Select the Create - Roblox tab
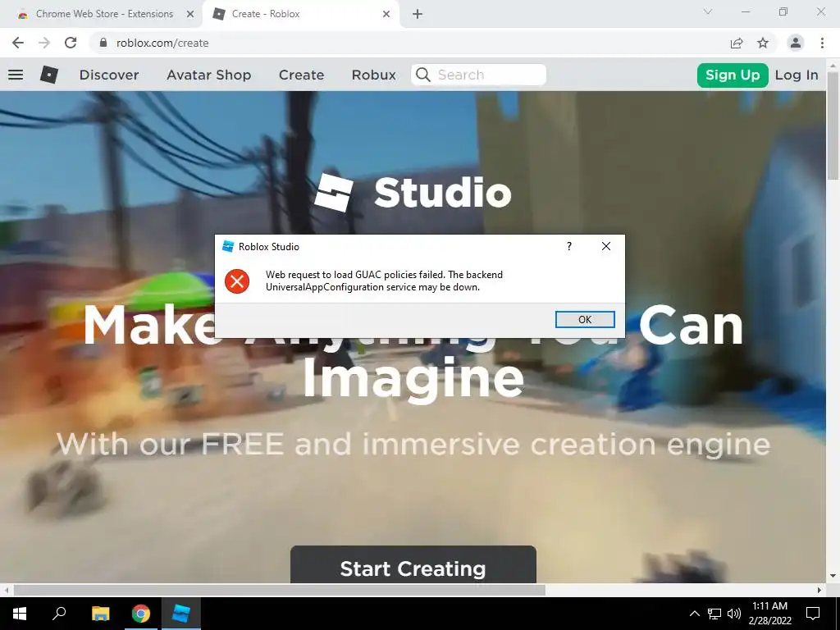 [301, 14]
